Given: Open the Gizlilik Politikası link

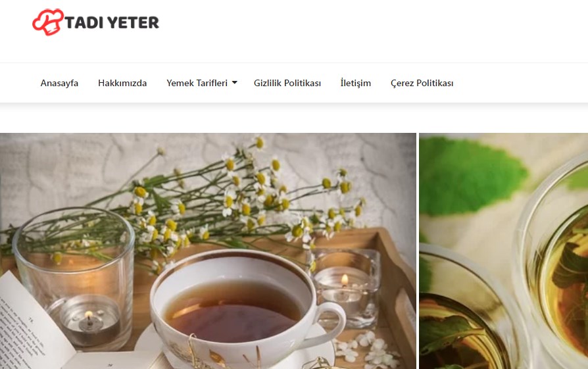Looking at the screenshot, I should coord(287,83).
